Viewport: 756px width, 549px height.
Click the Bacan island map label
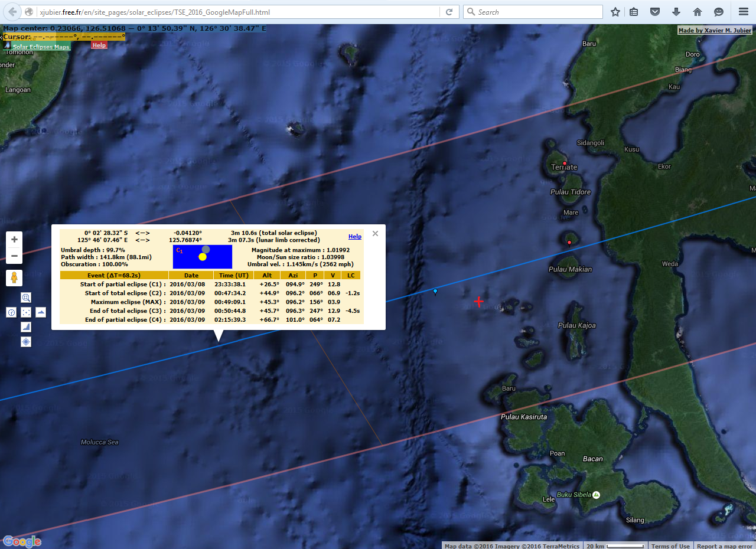[x=592, y=459]
